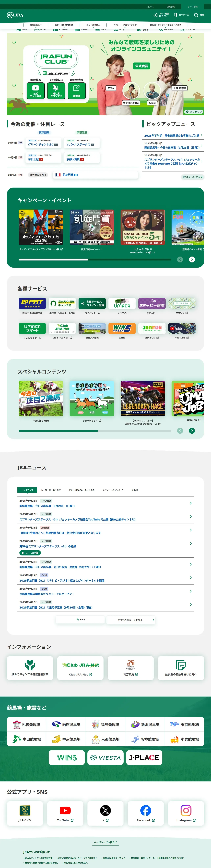Open オッズ・マスターズ・グランプリ2025秋 thumbnail
Viewport: 211px width, 868px height.
pyautogui.click(x=41, y=227)
